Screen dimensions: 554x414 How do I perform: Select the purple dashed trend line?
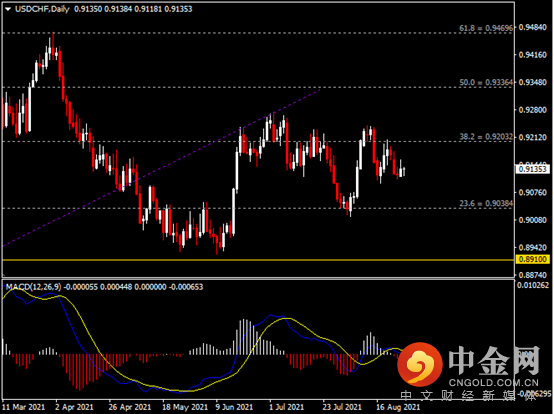coord(162,168)
